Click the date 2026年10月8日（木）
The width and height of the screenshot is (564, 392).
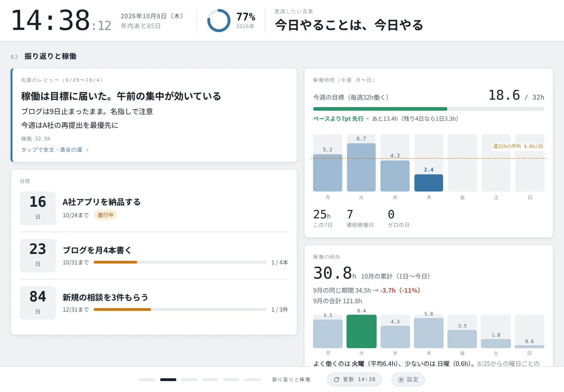[x=152, y=16]
